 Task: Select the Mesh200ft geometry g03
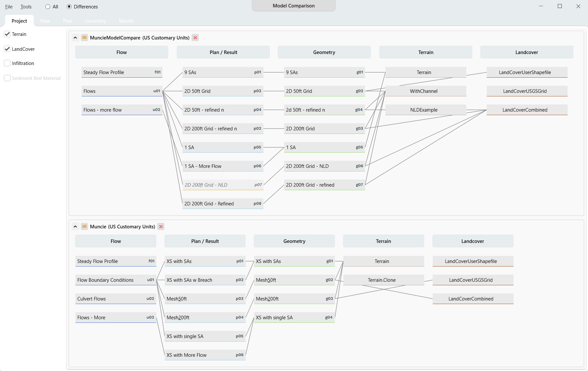(294, 299)
